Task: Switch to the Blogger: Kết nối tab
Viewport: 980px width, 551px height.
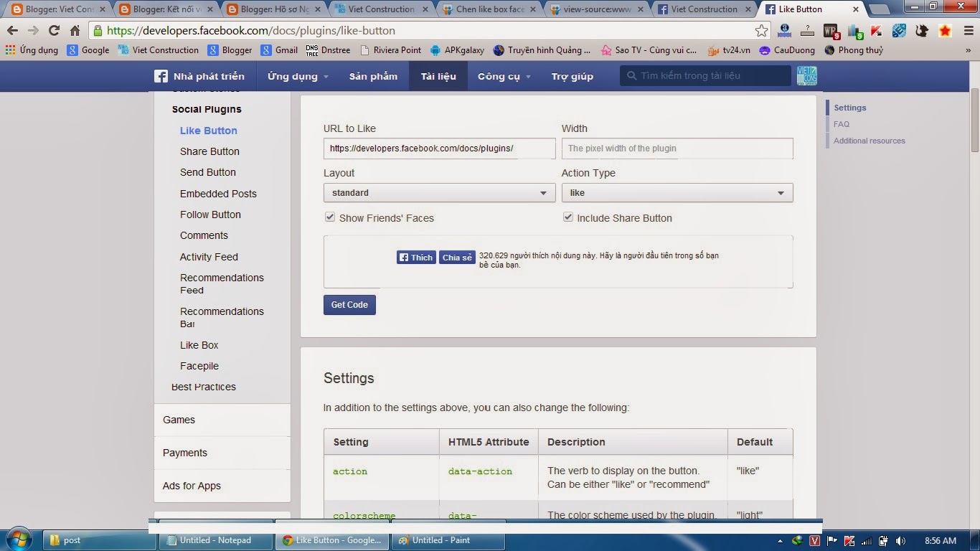Action: point(167,9)
